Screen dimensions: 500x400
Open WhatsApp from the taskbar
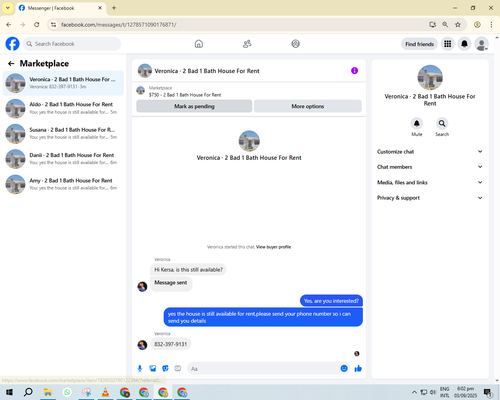pos(67,392)
